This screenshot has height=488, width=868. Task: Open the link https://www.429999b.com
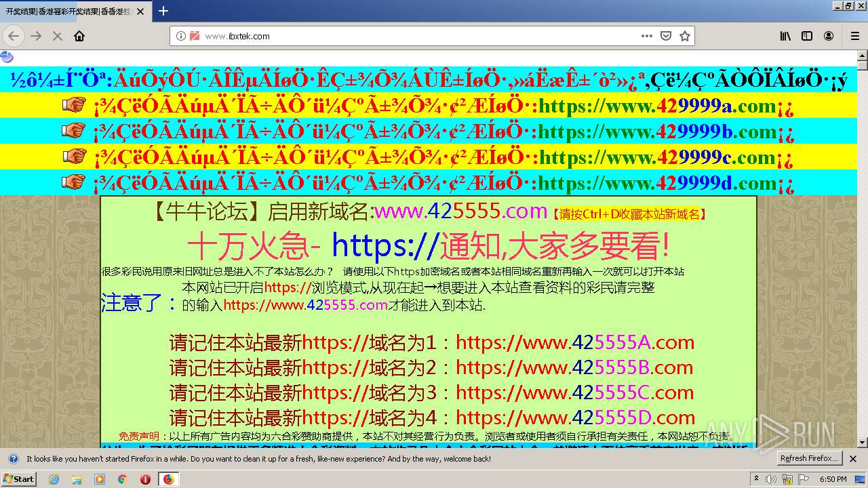[x=657, y=131]
